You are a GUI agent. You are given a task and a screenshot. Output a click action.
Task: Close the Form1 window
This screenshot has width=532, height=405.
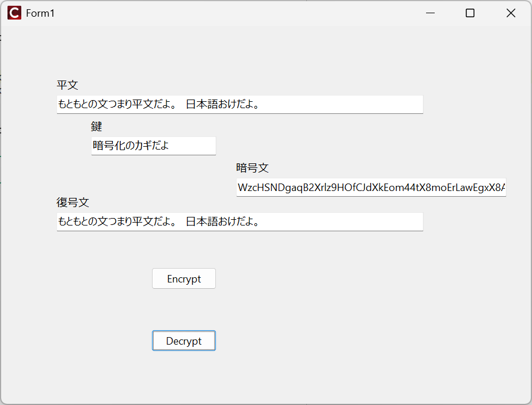point(510,13)
